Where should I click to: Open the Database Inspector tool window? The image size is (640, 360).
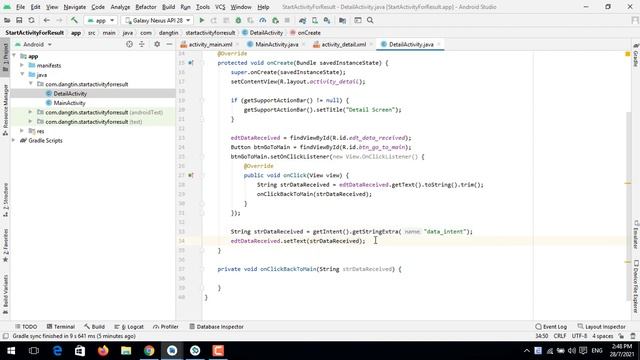tap(216, 327)
